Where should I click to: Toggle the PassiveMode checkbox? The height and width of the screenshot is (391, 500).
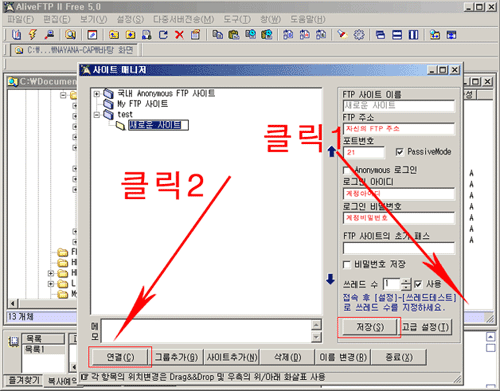[x=399, y=152]
